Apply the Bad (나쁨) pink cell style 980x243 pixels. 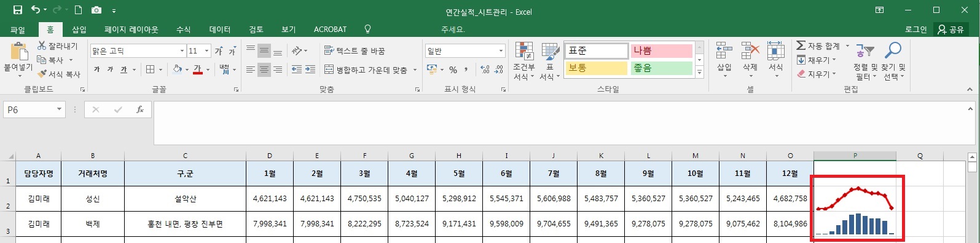click(662, 51)
